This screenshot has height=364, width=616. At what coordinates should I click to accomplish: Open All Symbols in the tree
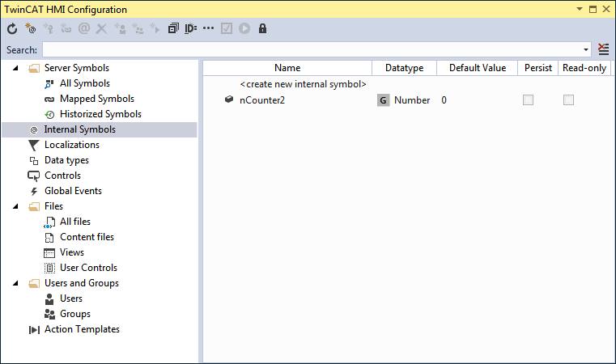pos(85,83)
